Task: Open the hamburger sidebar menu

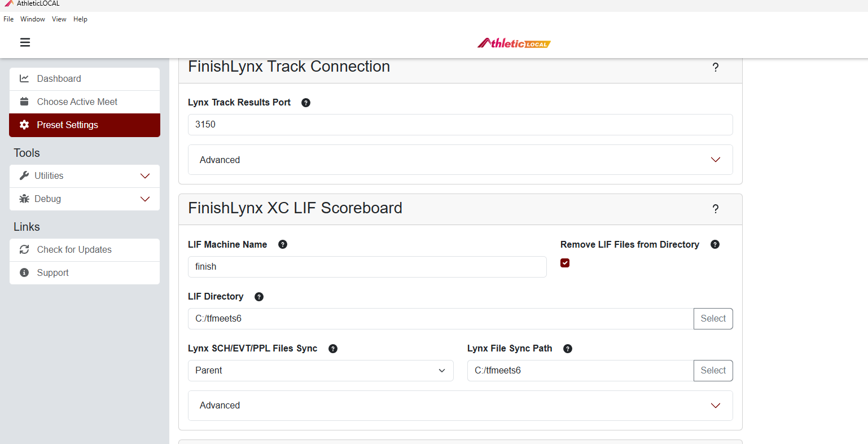Action: point(25,42)
